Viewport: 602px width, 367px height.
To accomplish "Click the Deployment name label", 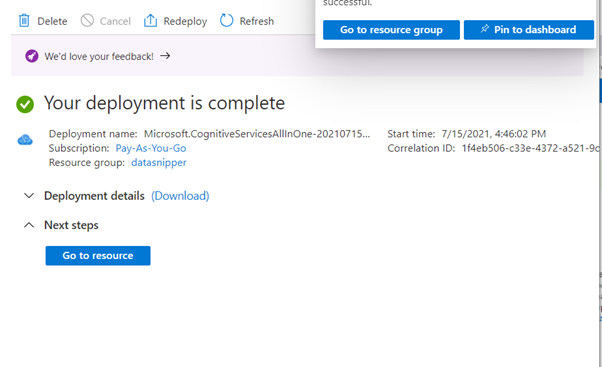I will (93, 134).
